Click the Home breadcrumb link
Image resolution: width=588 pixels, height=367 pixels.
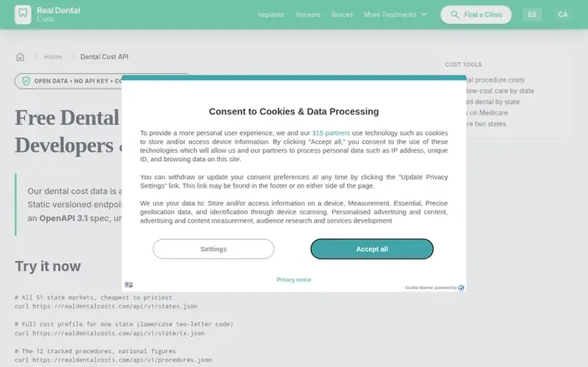[x=53, y=57]
